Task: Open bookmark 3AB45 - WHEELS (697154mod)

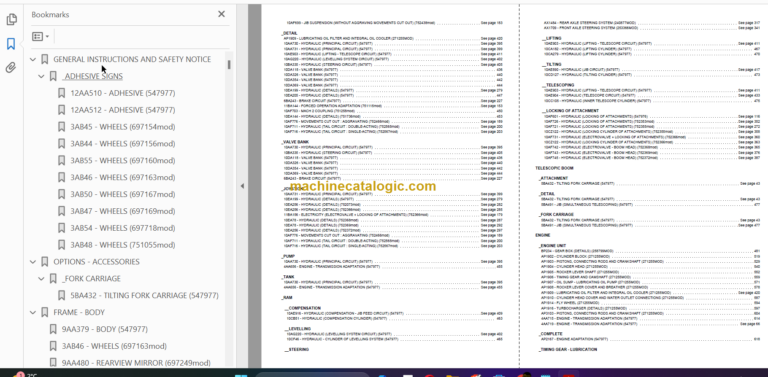Action: point(122,127)
